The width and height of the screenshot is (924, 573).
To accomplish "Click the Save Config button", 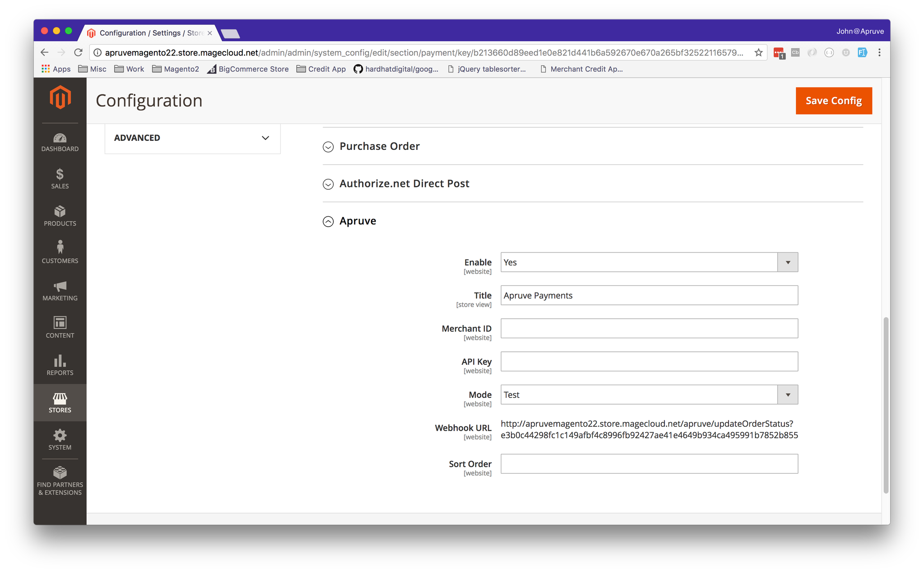I will 833,101.
